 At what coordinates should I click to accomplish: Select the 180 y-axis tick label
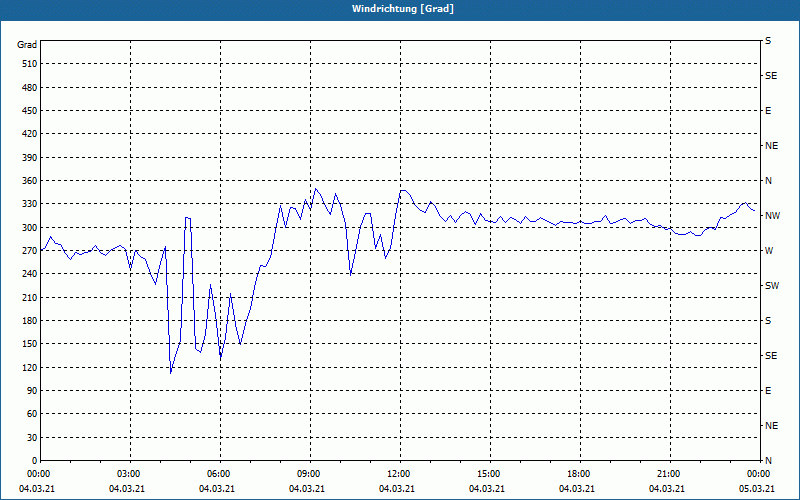[x=30, y=321]
